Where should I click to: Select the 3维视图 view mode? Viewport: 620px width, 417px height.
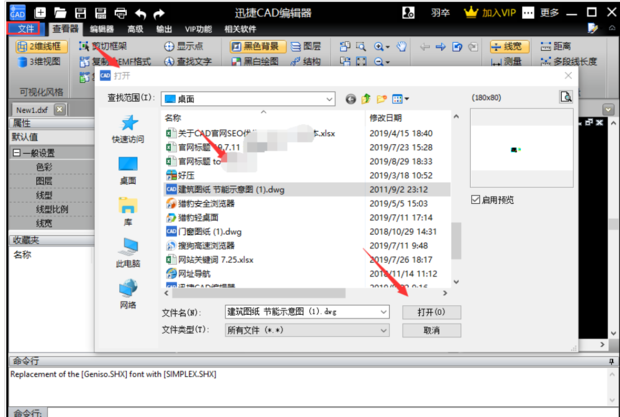pos(40,61)
